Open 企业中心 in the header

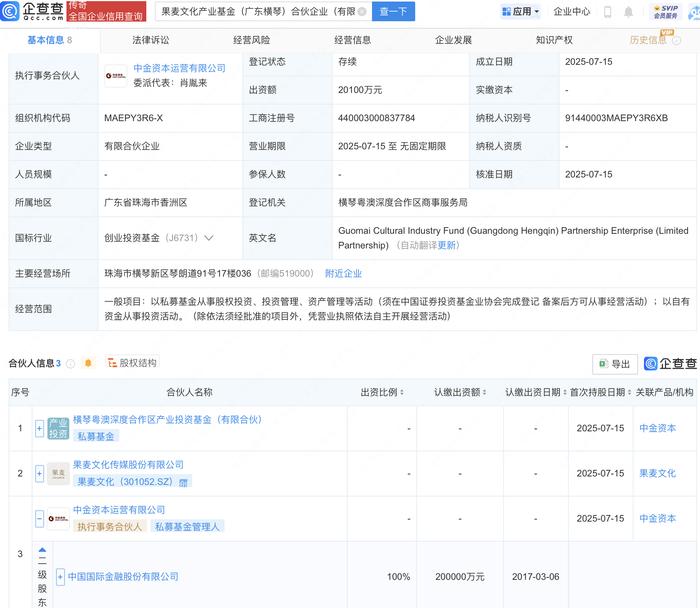click(572, 12)
